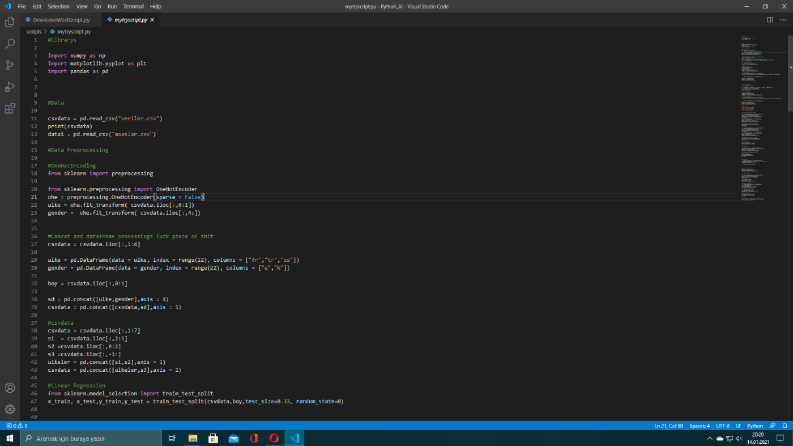The height and width of the screenshot is (446, 793).
Task: Change file encoding UTF-8
Action: pyautogui.click(x=723, y=426)
